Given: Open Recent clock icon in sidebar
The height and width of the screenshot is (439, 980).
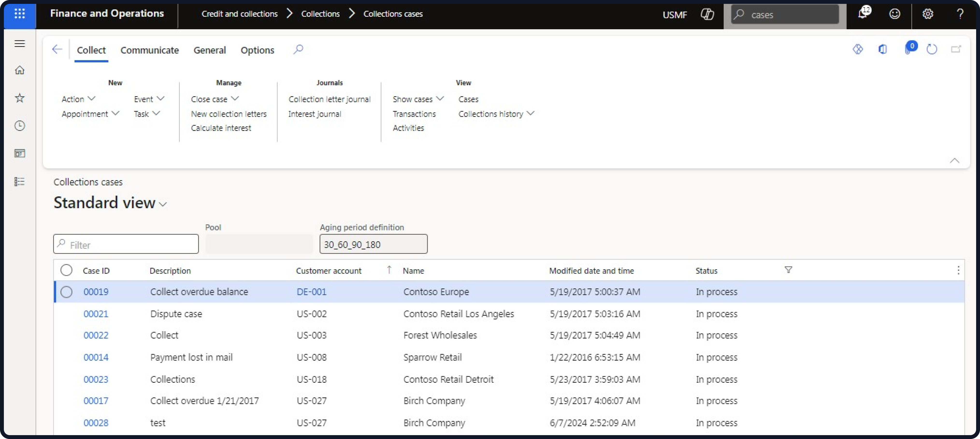Looking at the screenshot, I should 19,126.
